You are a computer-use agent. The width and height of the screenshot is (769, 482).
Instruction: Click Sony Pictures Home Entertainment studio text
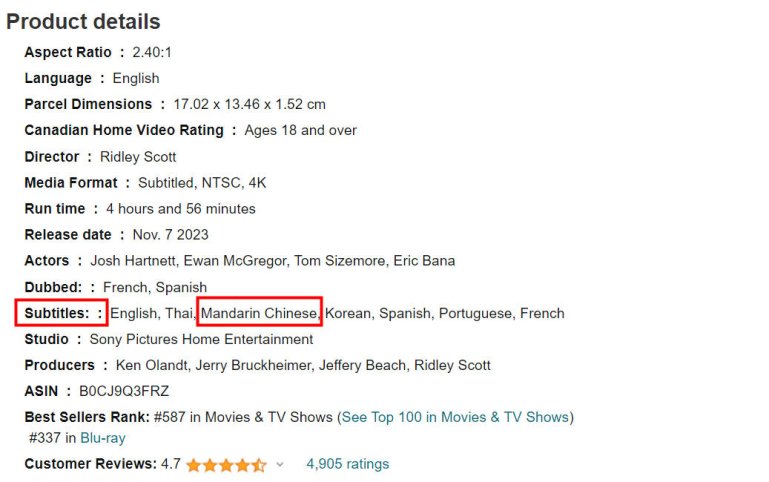[201, 339]
